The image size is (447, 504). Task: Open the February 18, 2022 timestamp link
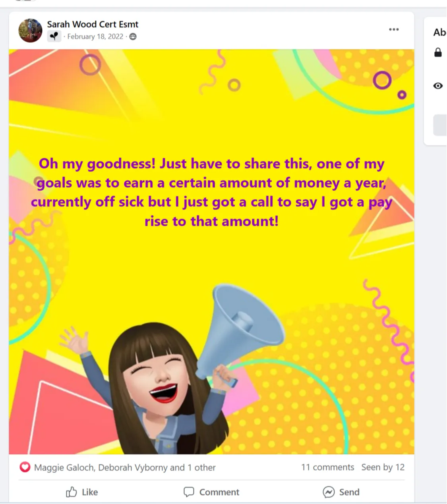[x=95, y=37]
